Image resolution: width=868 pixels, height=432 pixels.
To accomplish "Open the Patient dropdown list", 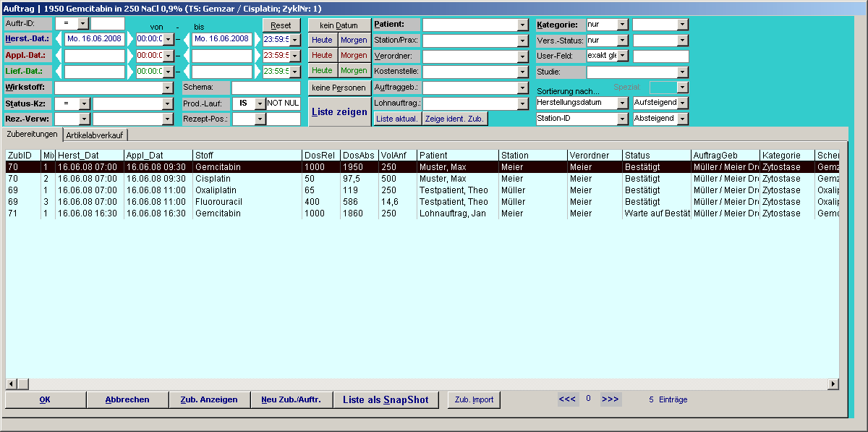I will pyautogui.click(x=523, y=25).
